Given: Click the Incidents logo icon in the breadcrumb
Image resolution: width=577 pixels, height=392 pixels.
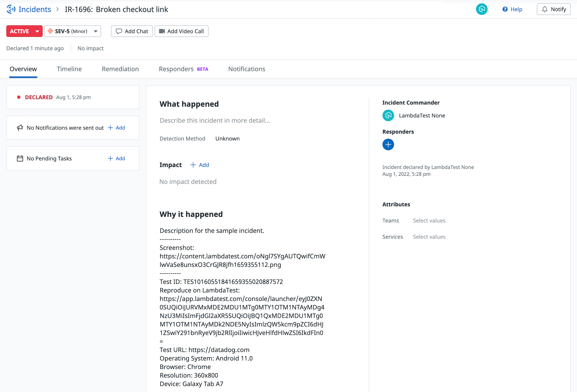Looking at the screenshot, I should (11, 9).
